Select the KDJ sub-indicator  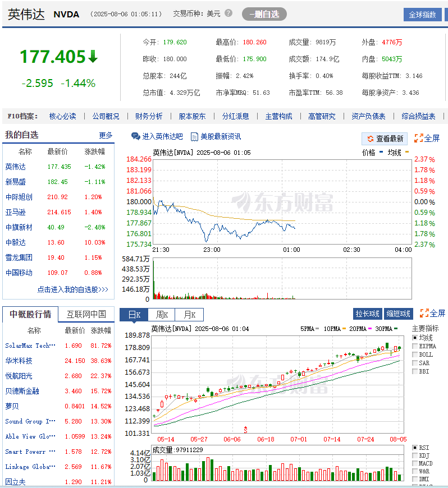point(415,455)
